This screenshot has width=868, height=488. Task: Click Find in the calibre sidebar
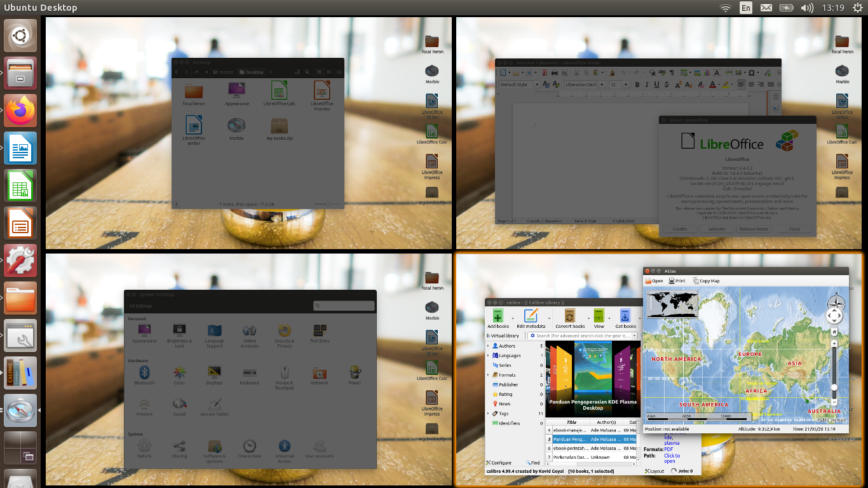(532, 463)
